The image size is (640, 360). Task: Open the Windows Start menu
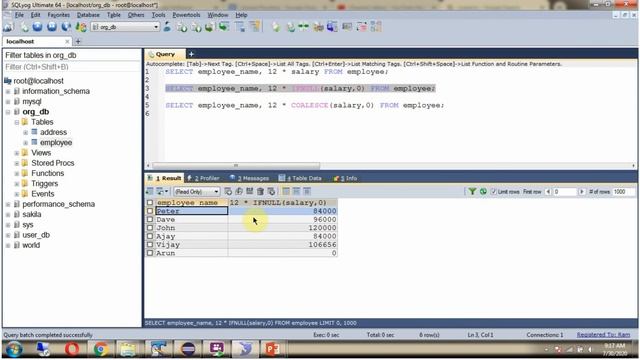point(14,350)
